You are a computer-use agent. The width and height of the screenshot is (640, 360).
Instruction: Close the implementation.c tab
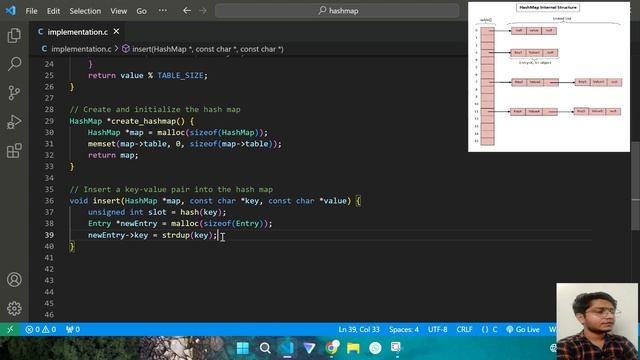[116, 31]
